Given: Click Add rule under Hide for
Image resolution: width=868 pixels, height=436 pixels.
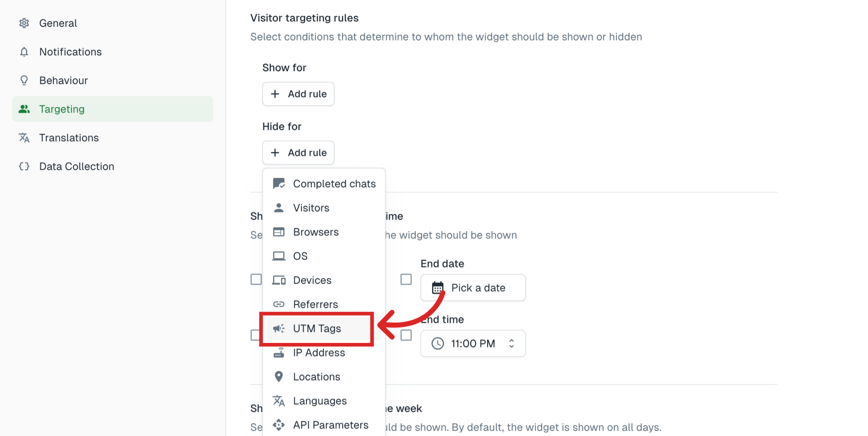Looking at the screenshot, I should point(298,152).
